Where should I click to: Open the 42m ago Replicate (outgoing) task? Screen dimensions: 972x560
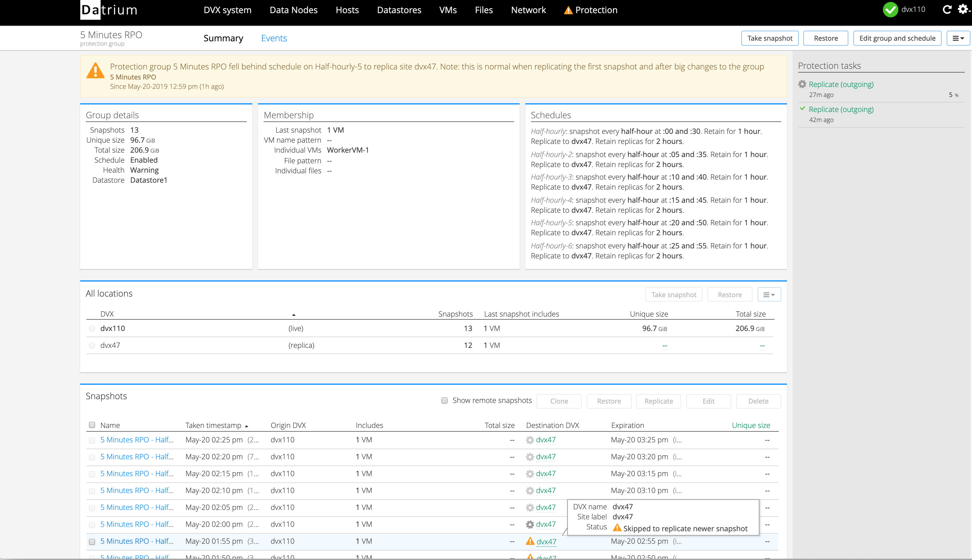841,109
